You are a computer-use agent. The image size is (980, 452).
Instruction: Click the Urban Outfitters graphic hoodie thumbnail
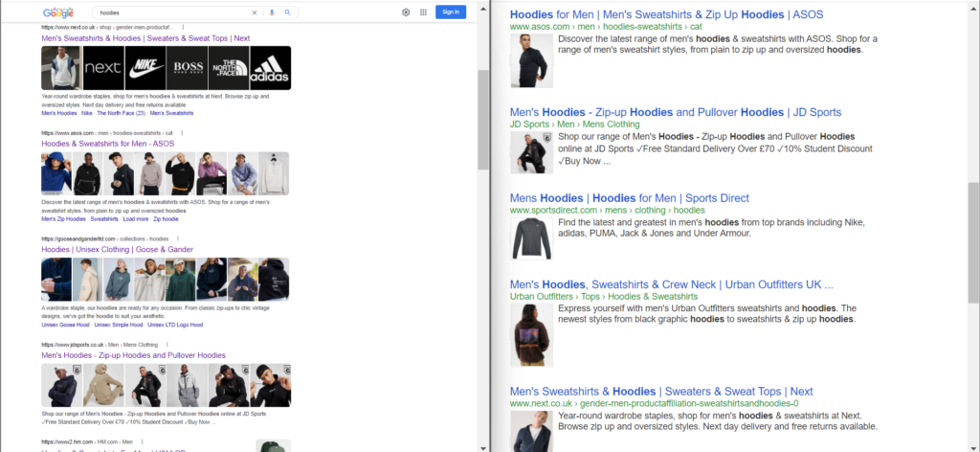point(531,335)
